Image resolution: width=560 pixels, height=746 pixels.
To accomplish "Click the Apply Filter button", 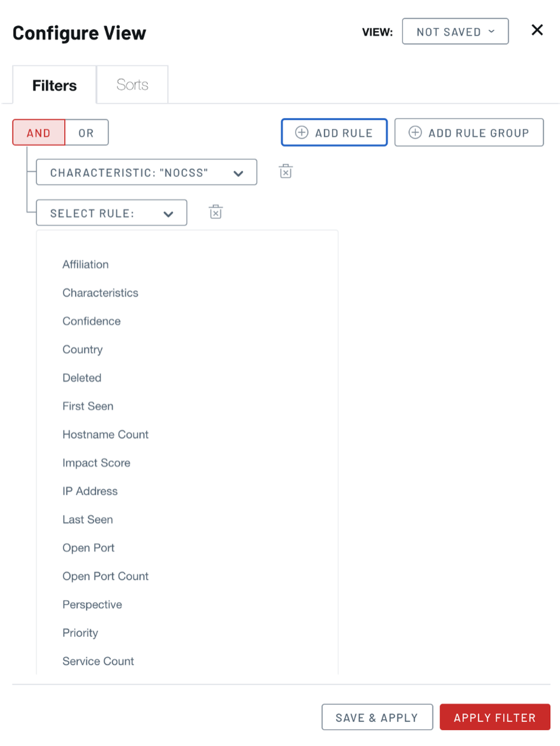I will 495,717.
